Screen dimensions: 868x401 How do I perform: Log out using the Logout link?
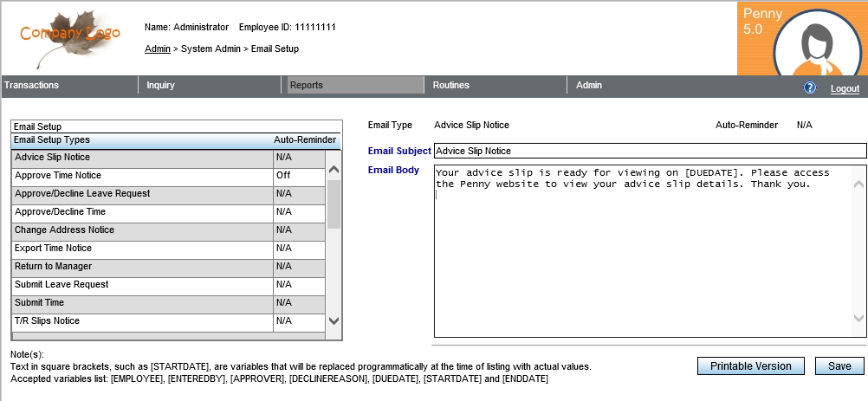845,88
